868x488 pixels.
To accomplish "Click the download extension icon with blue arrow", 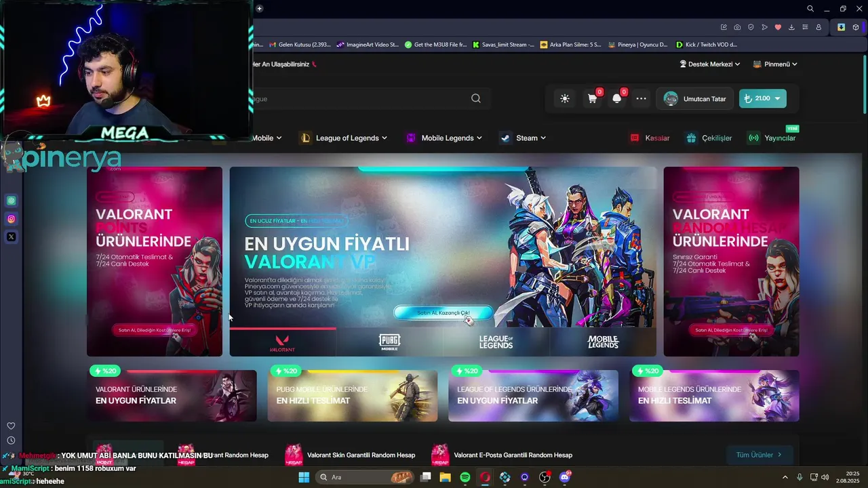I will 841,27.
